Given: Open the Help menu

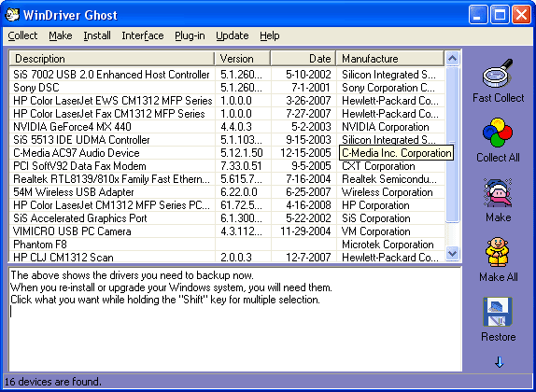Looking at the screenshot, I should coord(269,35).
